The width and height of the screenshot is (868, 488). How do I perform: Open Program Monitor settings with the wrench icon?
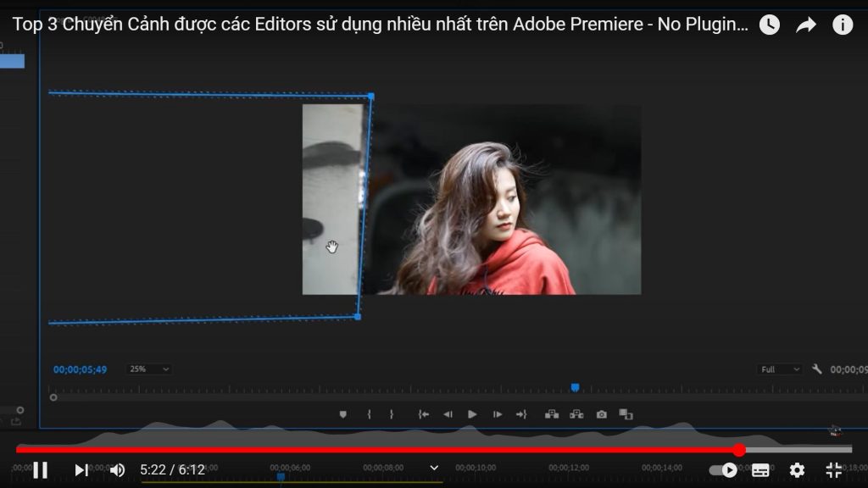(x=815, y=369)
